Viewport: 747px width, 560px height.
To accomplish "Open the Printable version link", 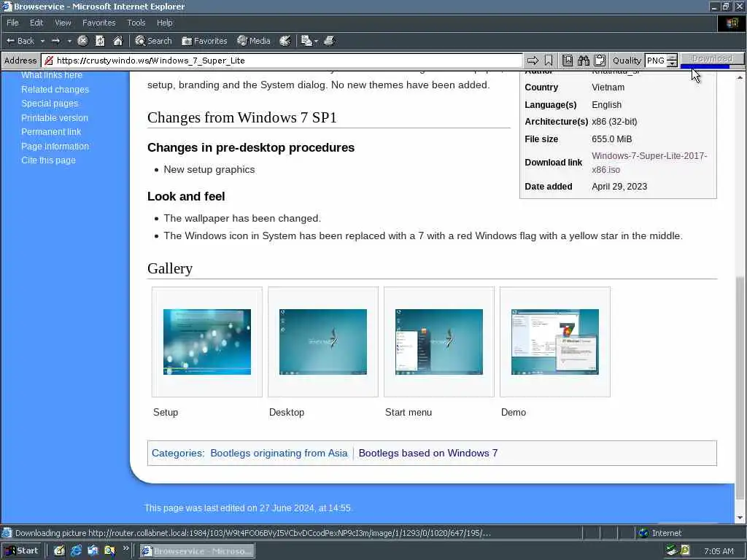I will 54,117.
